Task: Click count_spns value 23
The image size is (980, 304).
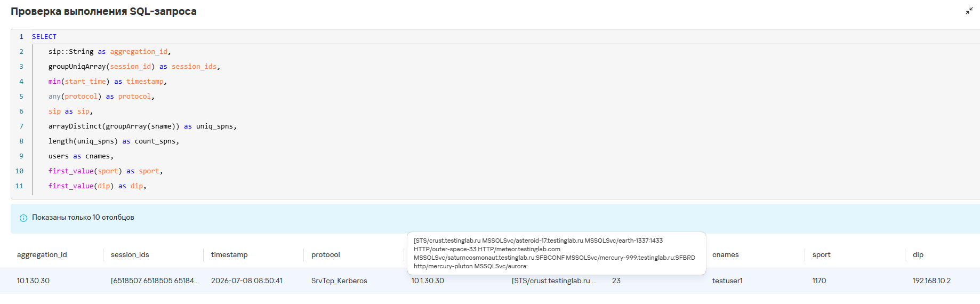Action: 616,281
